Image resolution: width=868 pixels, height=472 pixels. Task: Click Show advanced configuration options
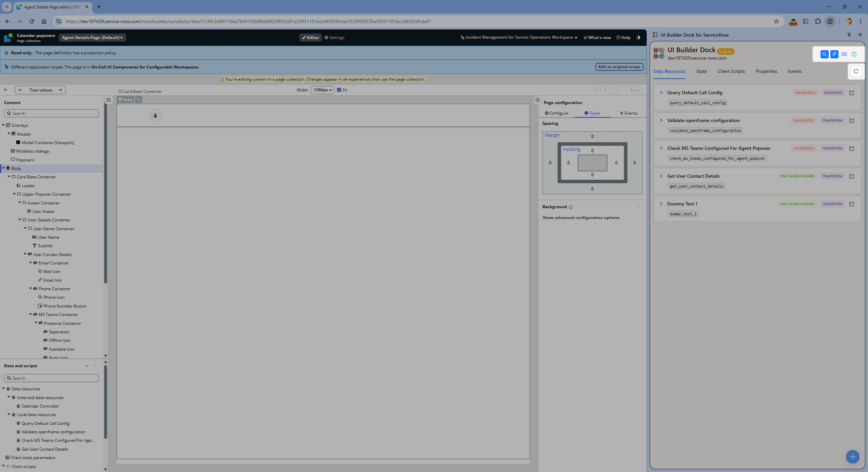coord(581,218)
